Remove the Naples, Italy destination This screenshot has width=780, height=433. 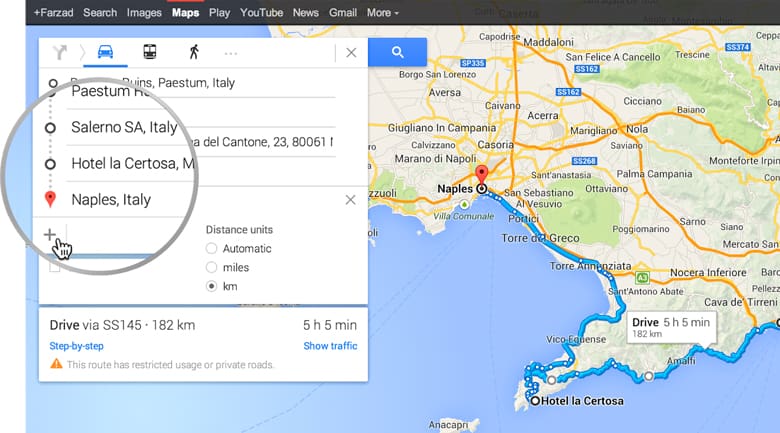(350, 200)
